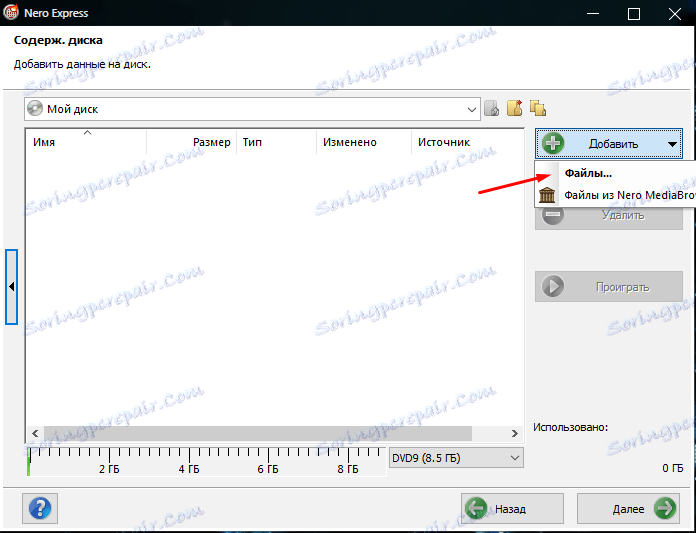The width and height of the screenshot is (696, 533).
Task: Click the Проиграть play button
Action: pyautogui.click(x=609, y=287)
